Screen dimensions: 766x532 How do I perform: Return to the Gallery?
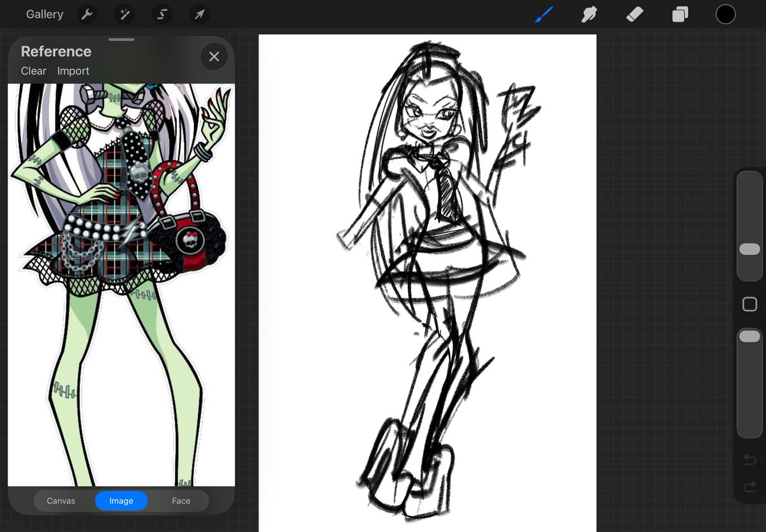click(45, 14)
